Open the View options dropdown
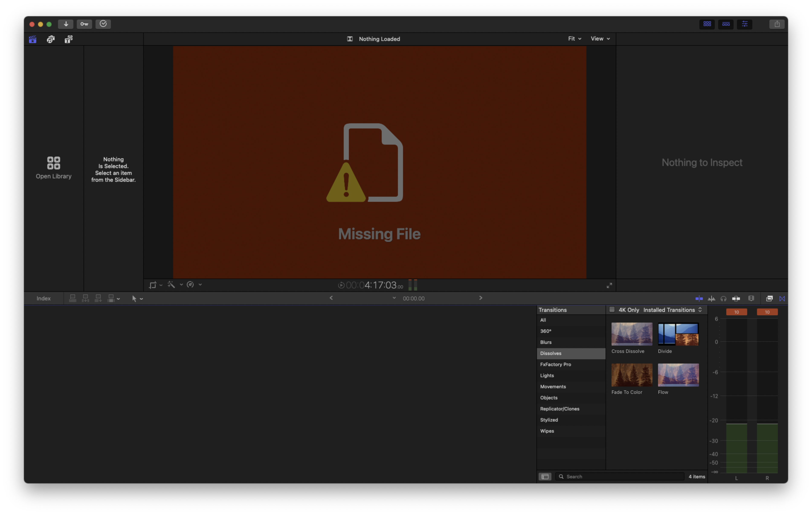Image resolution: width=812 pixels, height=515 pixels. [600, 38]
